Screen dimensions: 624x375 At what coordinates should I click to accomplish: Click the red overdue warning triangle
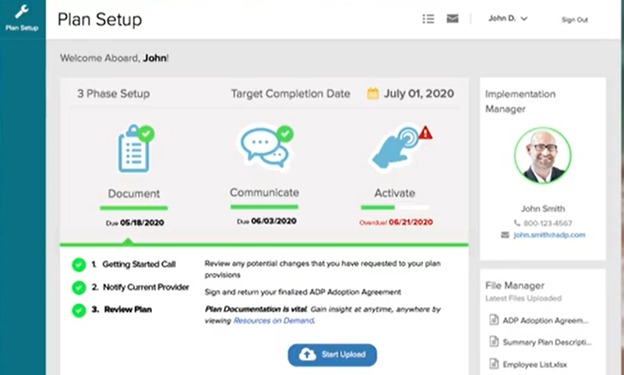[x=425, y=133]
